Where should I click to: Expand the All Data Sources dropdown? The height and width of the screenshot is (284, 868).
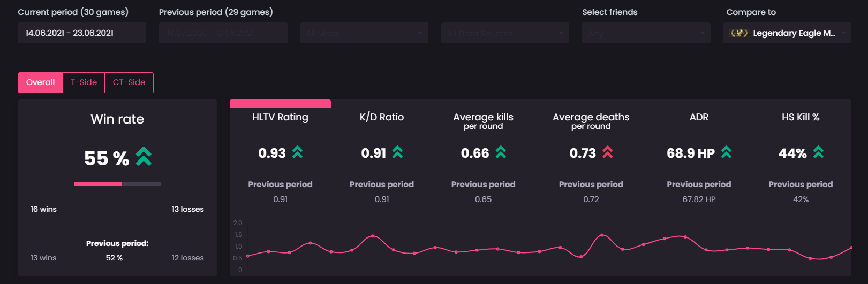(505, 33)
